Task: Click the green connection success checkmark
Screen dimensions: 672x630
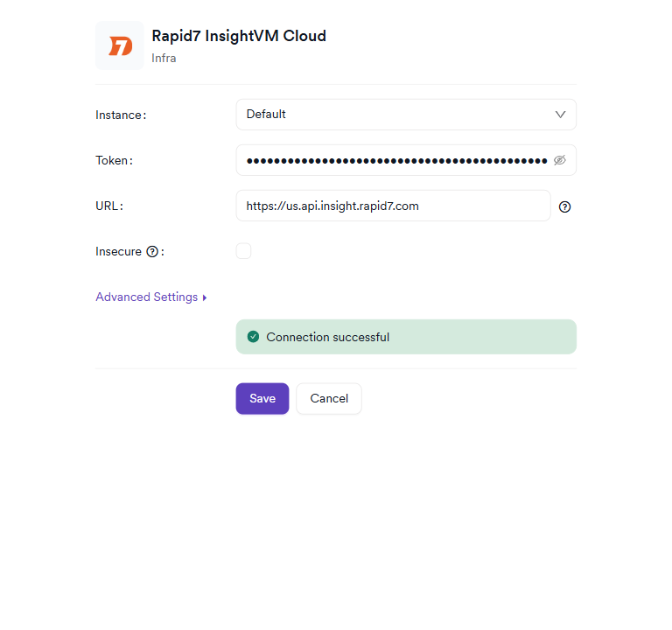Action: coord(253,337)
